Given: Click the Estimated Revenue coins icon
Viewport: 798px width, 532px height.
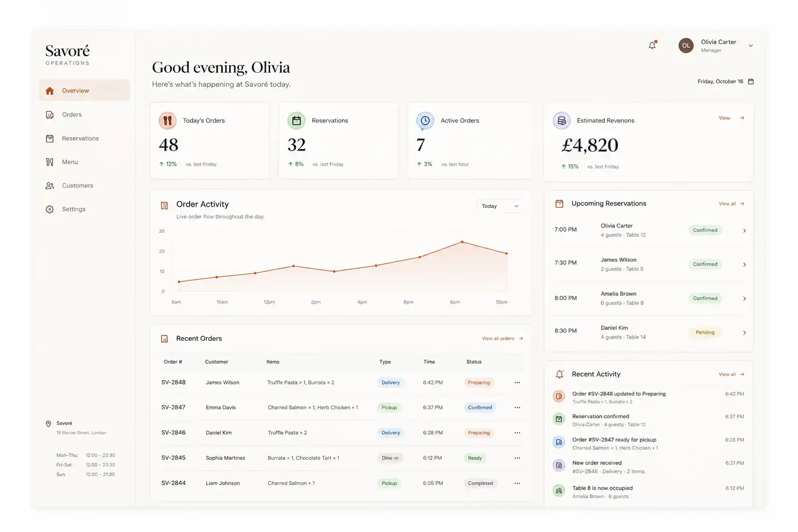Looking at the screenshot, I should pyautogui.click(x=562, y=121).
